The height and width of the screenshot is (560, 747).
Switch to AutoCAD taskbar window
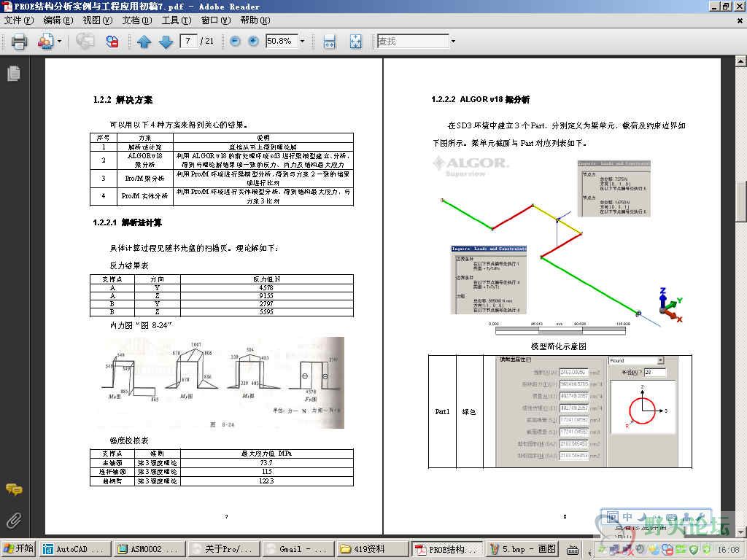75,549
